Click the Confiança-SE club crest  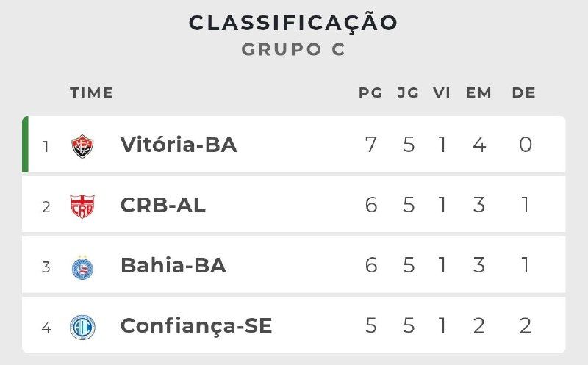tap(82, 326)
